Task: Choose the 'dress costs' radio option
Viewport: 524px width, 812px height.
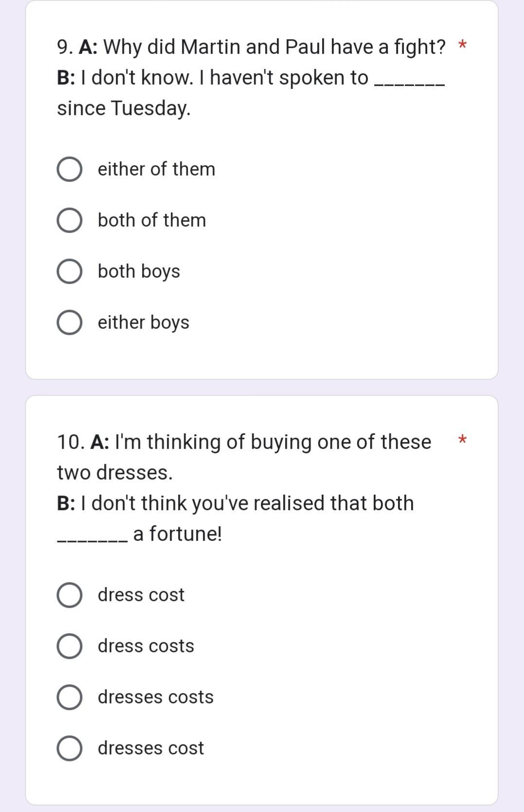Action: (69, 646)
